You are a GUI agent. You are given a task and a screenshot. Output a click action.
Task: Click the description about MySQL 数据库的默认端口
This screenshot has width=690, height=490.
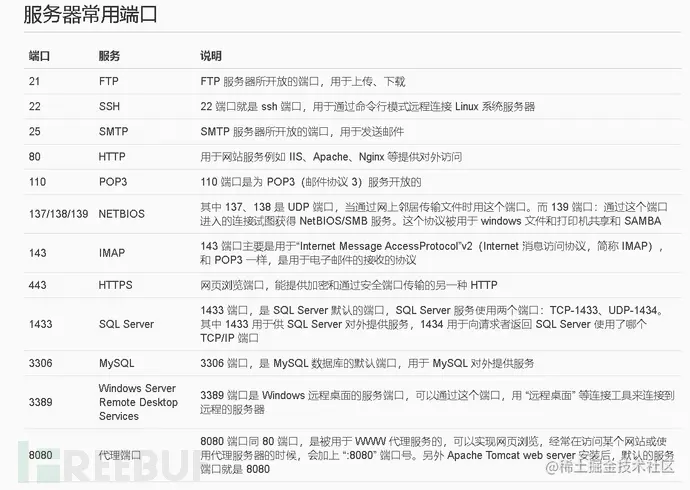[367, 363]
